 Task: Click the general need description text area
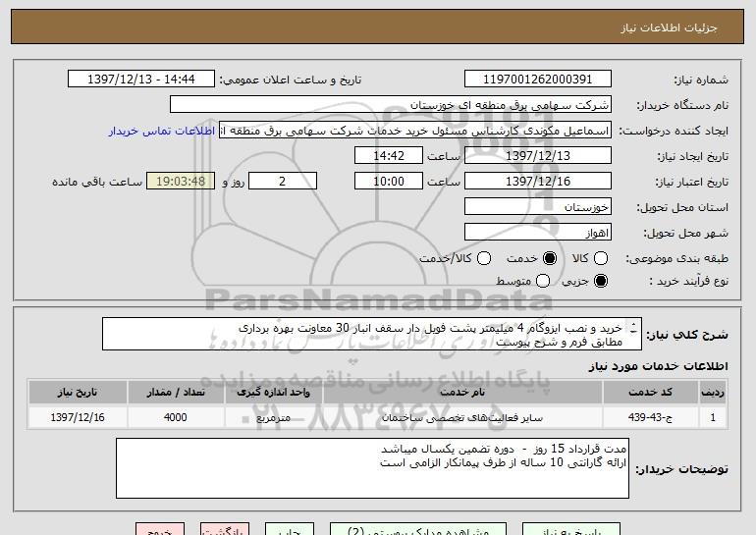tap(372, 334)
